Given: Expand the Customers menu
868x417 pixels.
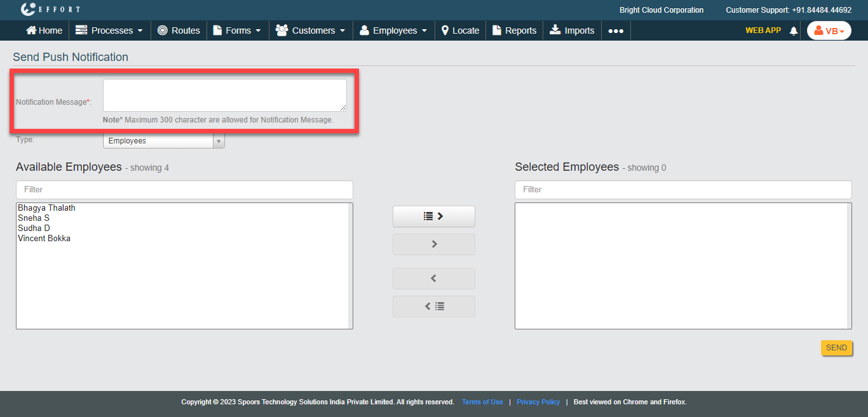Looking at the screenshot, I should pyautogui.click(x=310, y=30).
